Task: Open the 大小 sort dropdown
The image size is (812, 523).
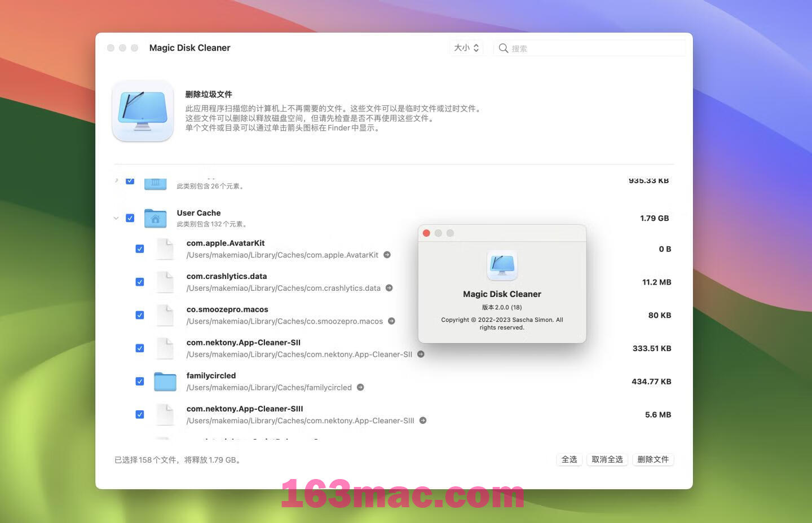Action: pos(466,48)
